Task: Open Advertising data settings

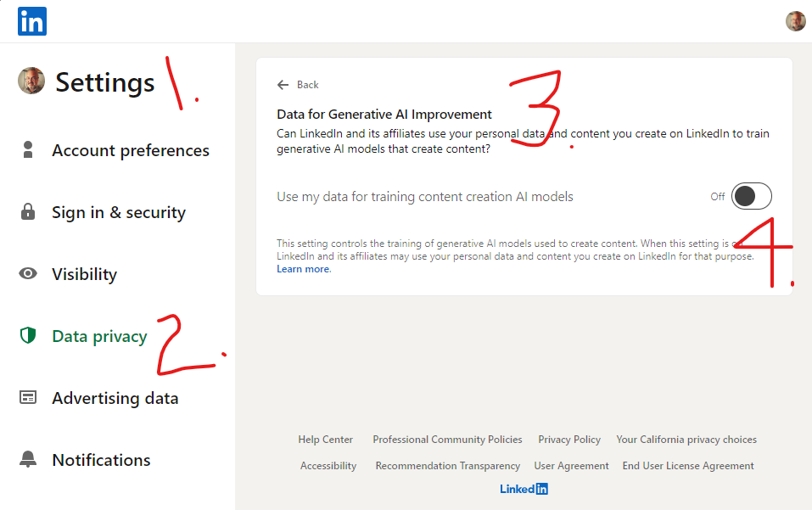Action: [x=115, y=398]
